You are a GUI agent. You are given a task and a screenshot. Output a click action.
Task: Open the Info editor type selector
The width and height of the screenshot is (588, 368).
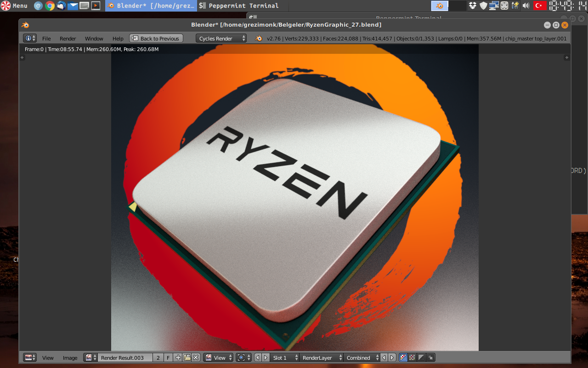(x=30, y=39)
